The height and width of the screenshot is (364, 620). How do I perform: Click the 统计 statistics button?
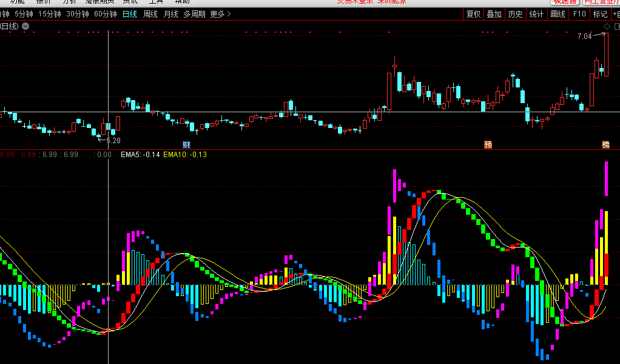(536, 14)
